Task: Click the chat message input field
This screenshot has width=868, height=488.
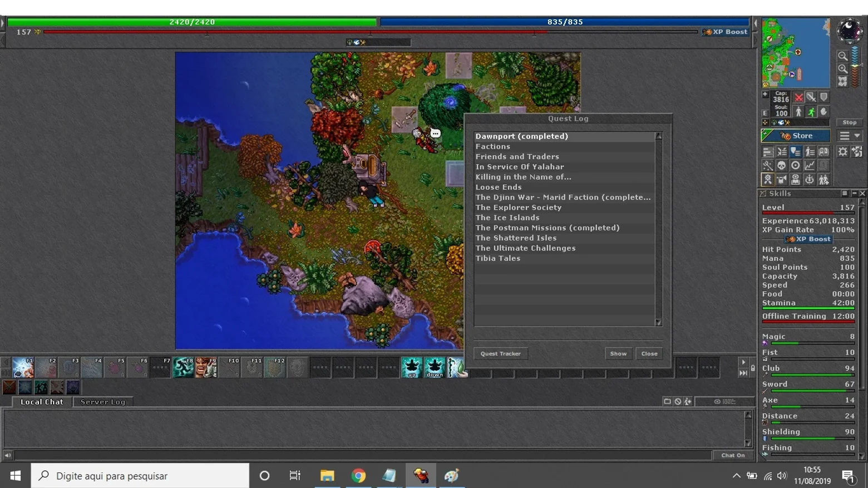Action: [363, 455]
